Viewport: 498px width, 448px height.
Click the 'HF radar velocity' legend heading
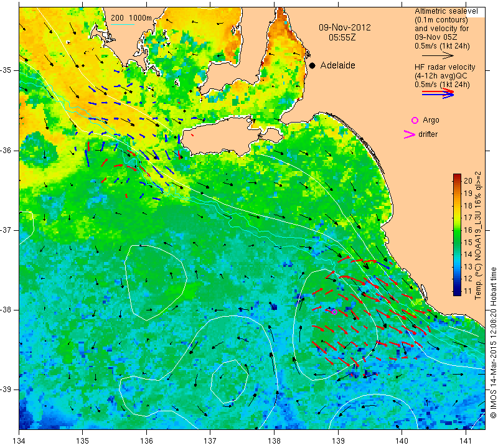coord(444,67)
